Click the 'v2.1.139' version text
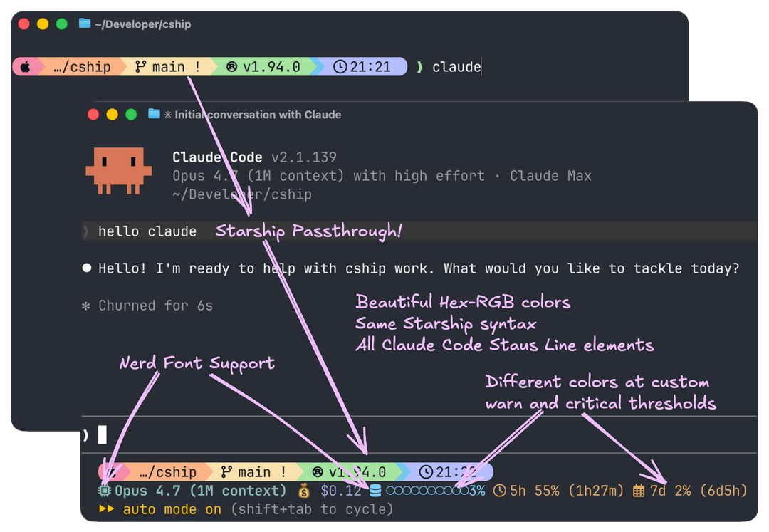 coord(304,157)
